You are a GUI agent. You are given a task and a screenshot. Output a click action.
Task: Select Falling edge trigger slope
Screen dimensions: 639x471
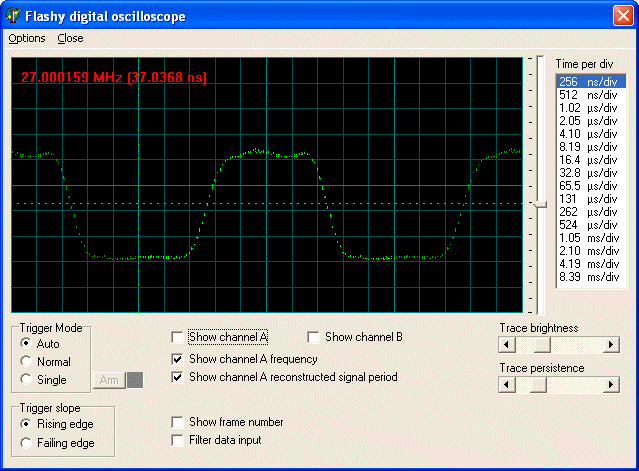tap(26, 443)
